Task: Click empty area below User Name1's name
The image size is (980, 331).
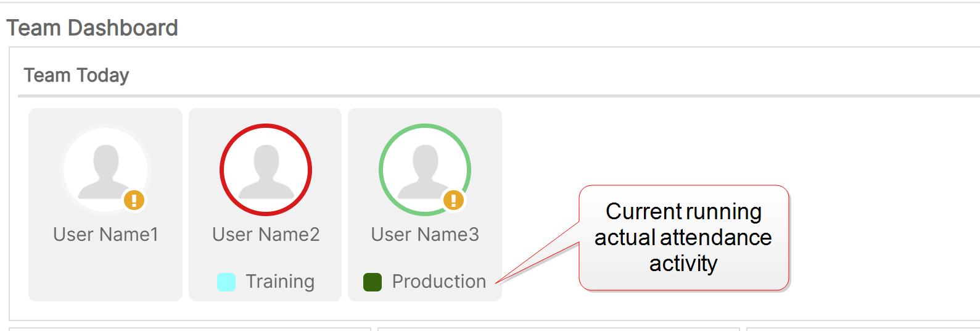Action: click(x=105, y=275)
